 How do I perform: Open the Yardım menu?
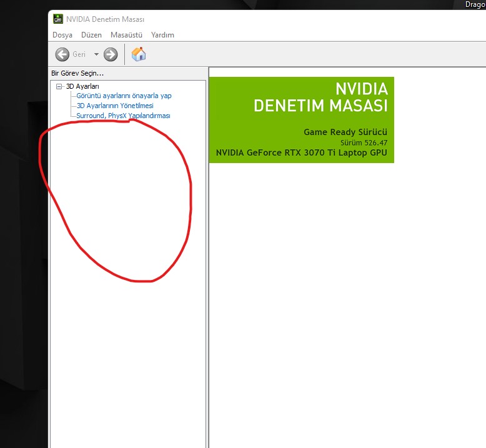pyautogui.click(x=162, y=35)
